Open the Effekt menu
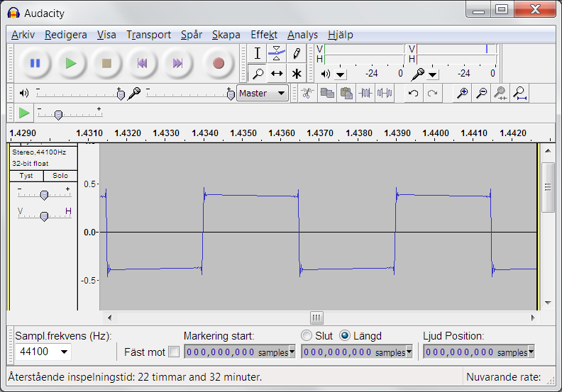 click(x=263, y=35)
